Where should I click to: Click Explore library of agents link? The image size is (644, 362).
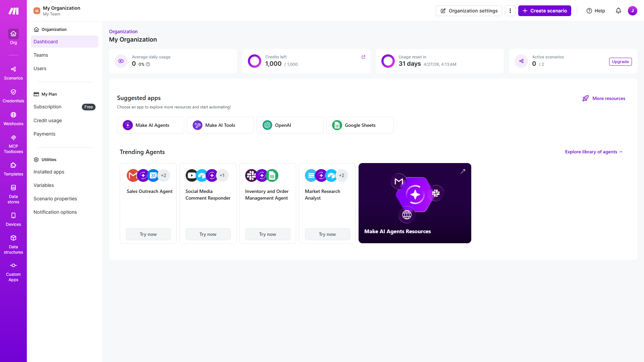(x=594, y=152)
